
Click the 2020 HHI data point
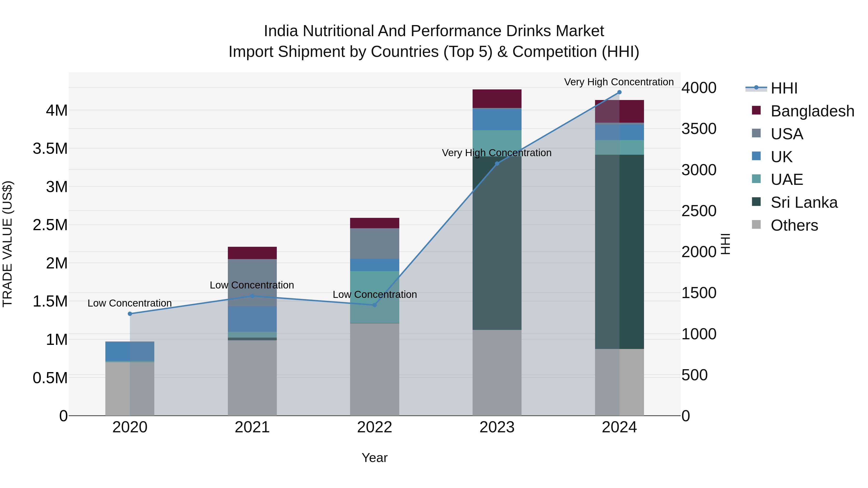[x=130, y=314]
